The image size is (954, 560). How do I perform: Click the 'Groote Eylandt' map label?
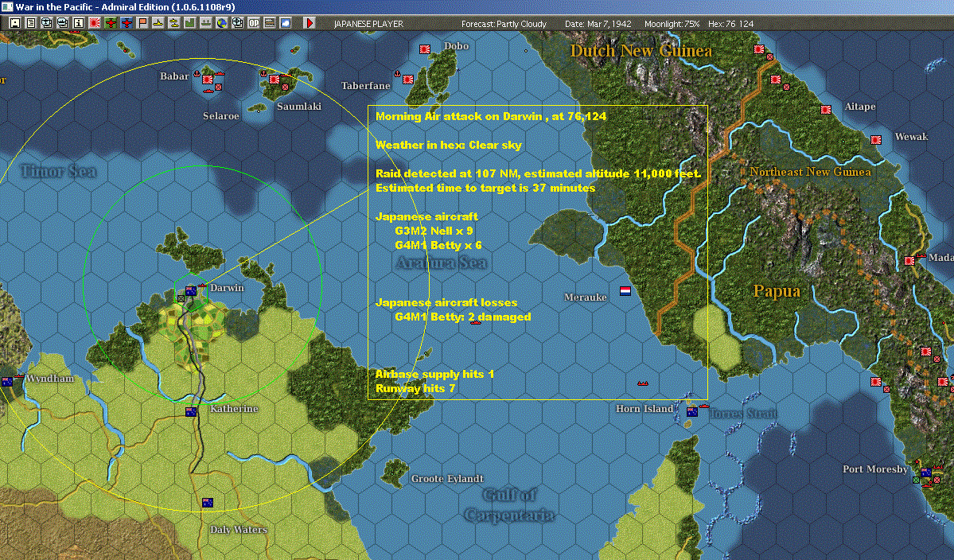tap(447, 479)
